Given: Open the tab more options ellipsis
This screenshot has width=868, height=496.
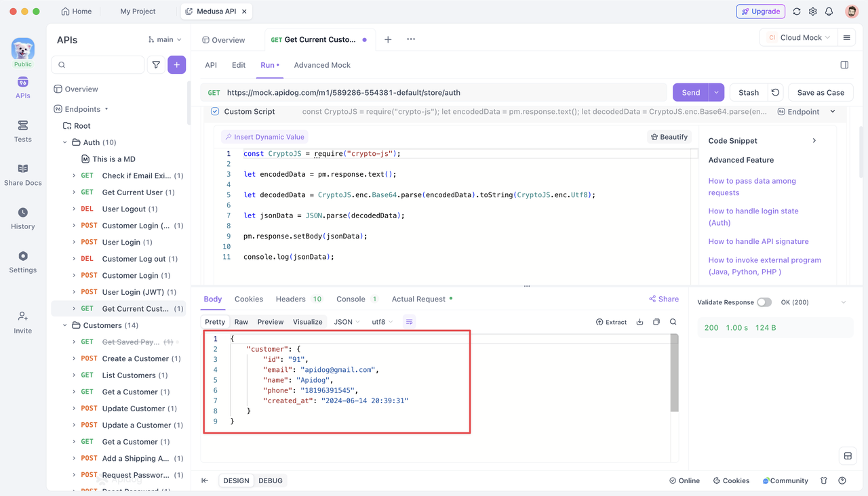Looking at the screenshot, I should [411, 39].
